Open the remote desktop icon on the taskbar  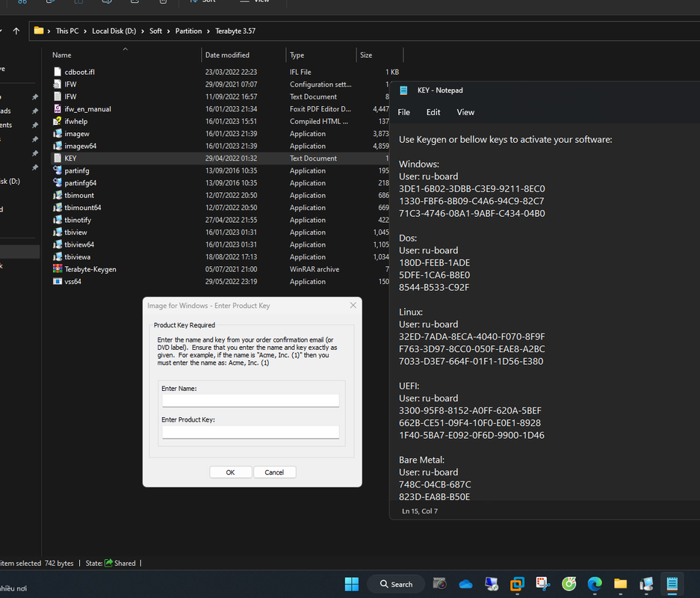point(492,584)
